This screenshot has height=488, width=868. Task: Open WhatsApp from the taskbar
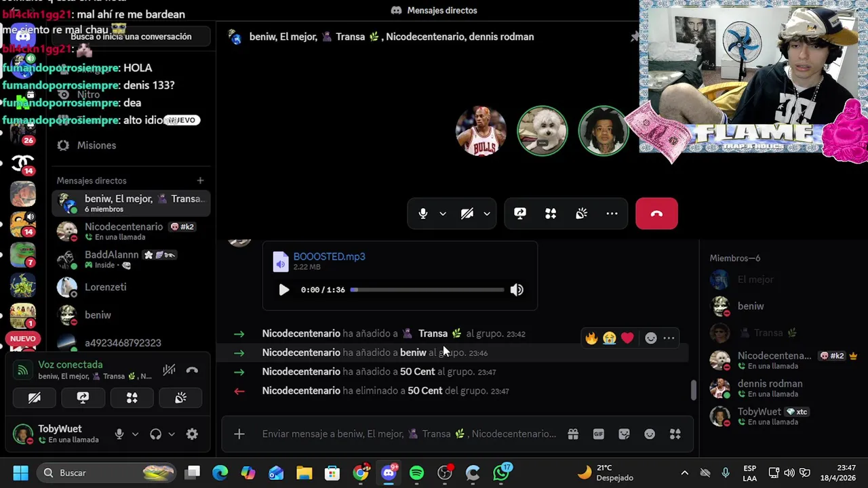click(502, 472)
